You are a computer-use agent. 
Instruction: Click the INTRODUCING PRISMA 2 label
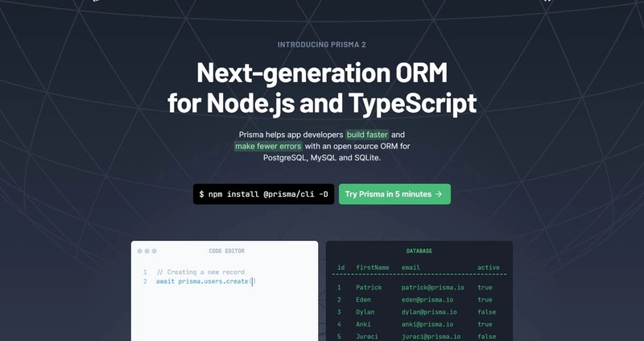321,44
